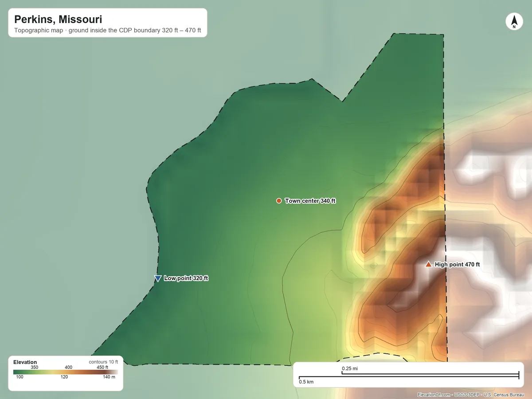Click the blue Low point triangle marker
The width and height of the screenshot is (532, 399).
pyautogui.click(x=157, y=278)
